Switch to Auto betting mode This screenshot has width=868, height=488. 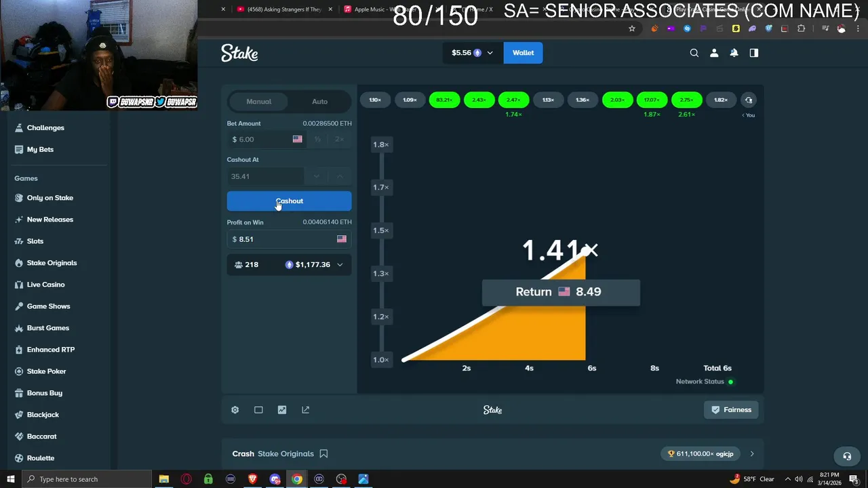click(x=319, y=102)
